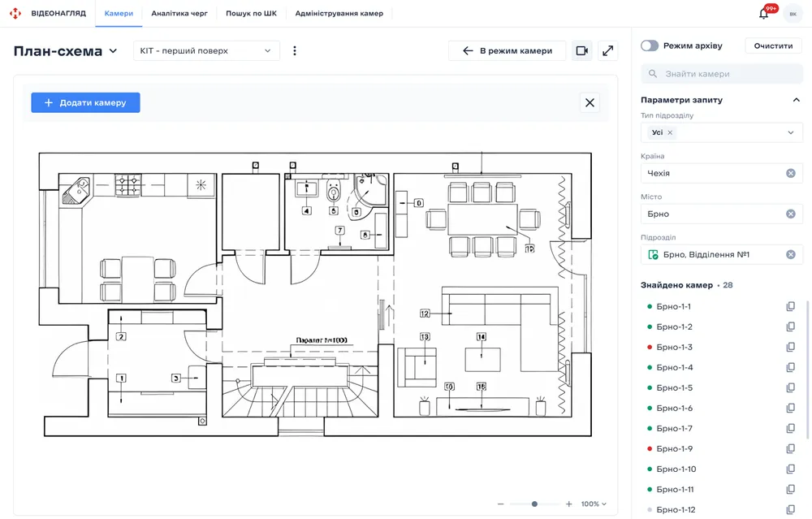Select camera Брно-1-5
The height and width of the screenshot is (519, 812).
[674, 387]
